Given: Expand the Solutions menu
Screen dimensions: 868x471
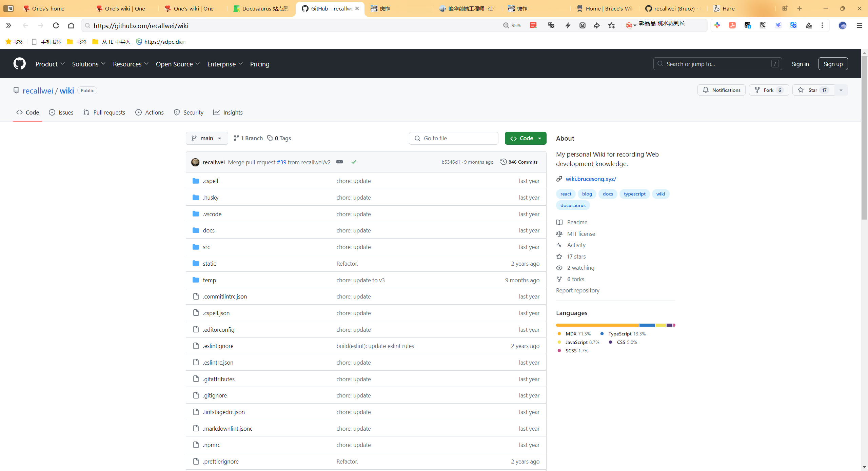Looking at the screenshot, I should tap(88, 64).
